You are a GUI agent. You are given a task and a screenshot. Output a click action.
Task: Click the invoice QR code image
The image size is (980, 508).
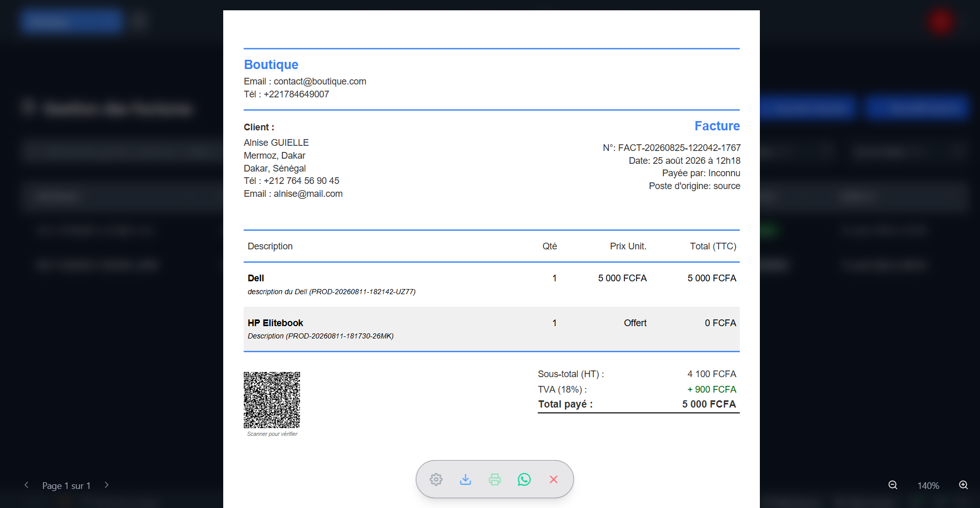(x=272, y=400)
